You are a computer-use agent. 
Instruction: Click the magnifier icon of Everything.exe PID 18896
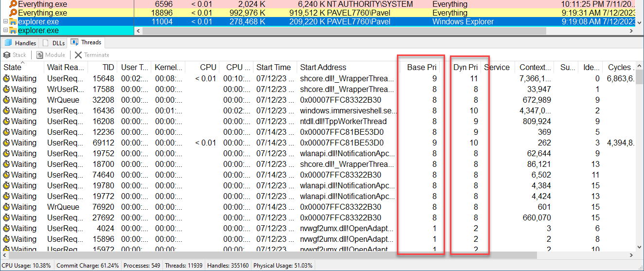[13, 13]
